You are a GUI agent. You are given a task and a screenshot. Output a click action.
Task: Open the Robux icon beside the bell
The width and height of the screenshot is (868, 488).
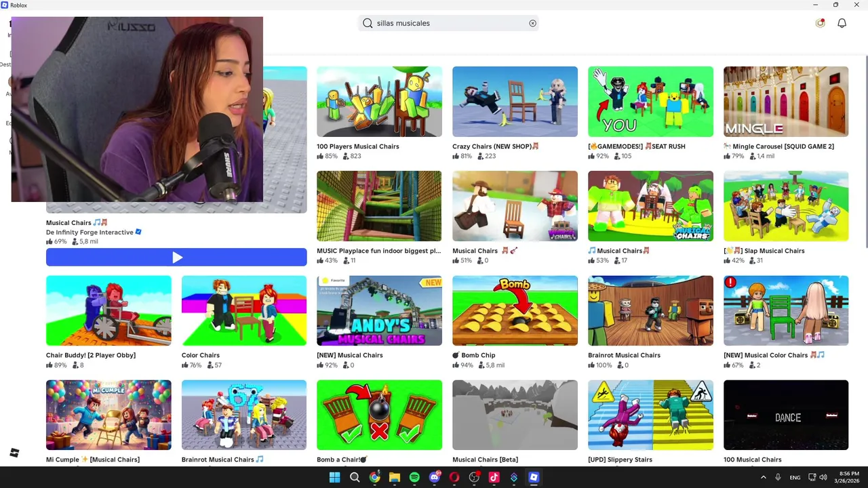pyautogui.click(x=821, y=23)
